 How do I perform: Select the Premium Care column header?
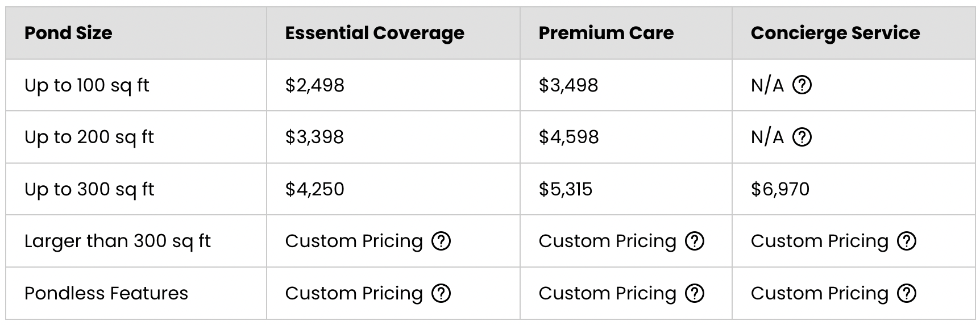point(606,33)
